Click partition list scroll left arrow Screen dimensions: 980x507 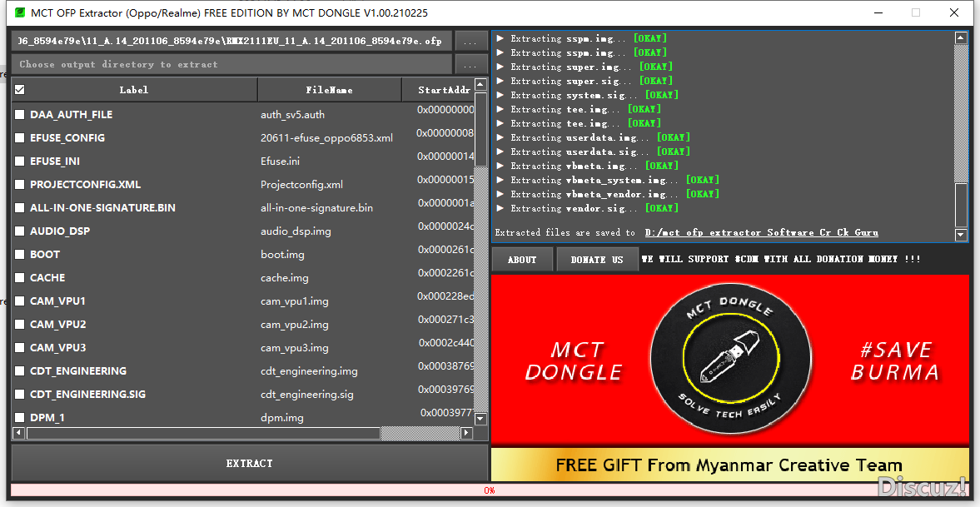click(19, 433)
